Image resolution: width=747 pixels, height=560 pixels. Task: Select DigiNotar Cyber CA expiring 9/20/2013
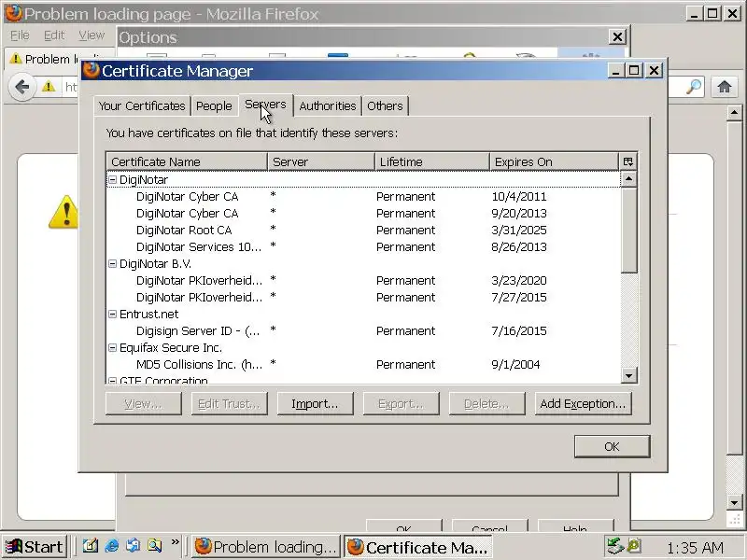click(363, 214)
